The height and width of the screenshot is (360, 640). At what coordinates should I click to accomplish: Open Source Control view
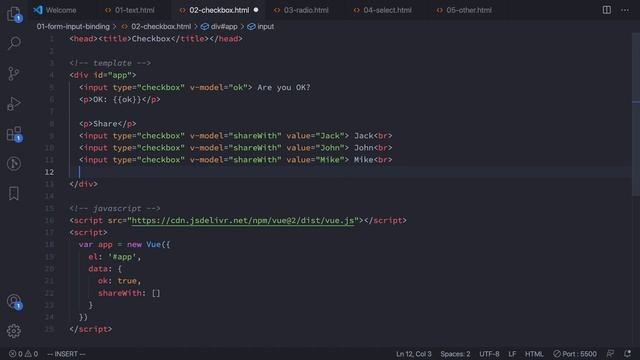[x=14, y=73]
